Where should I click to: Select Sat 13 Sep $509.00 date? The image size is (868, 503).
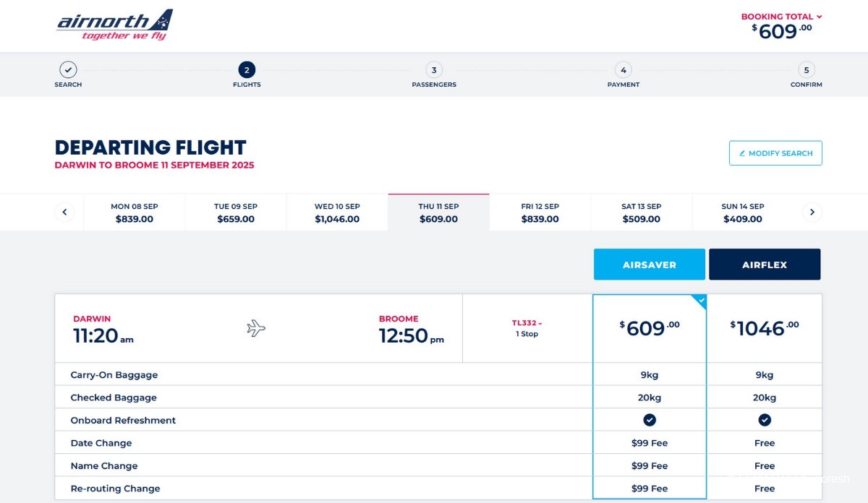coord(642,212)
